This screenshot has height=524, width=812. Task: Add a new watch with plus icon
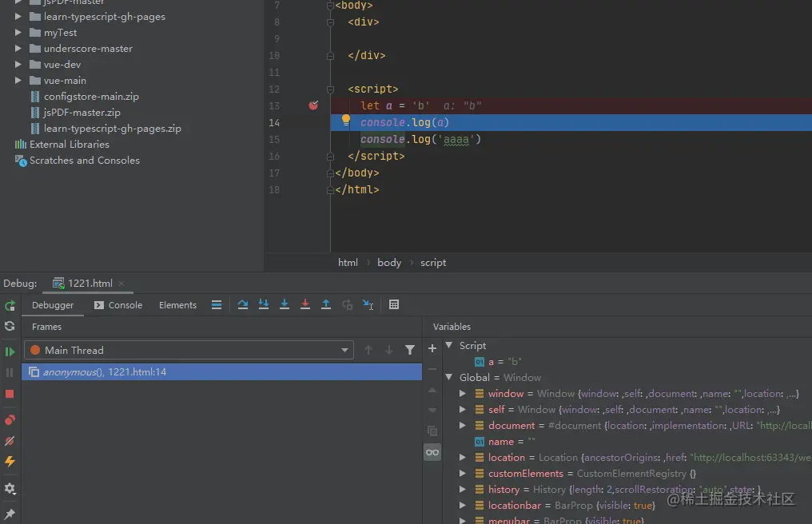pyautogui.click(x=432, y=348)
